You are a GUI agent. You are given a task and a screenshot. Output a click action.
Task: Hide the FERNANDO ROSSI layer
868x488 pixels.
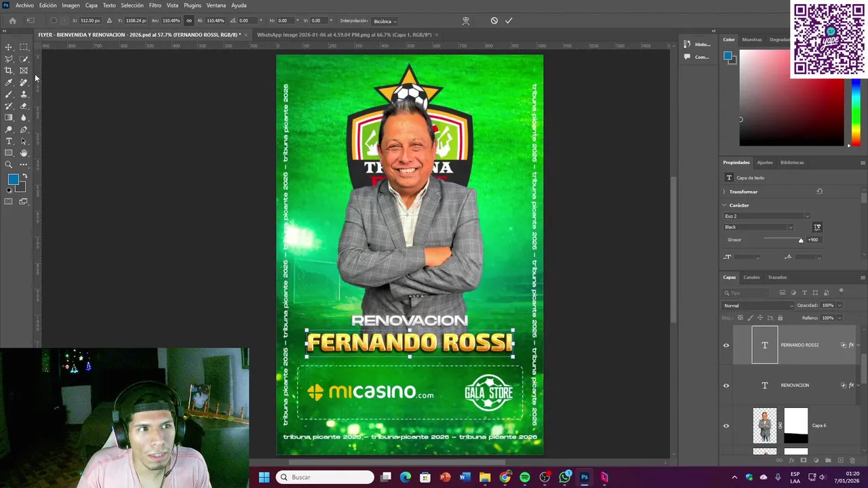[726, 345]
